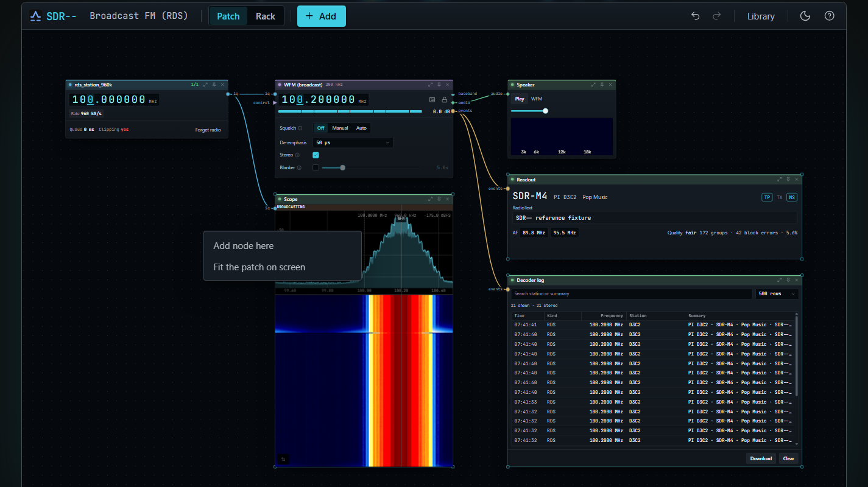
Task: Pin the Speaker node
Action: pyautogui.click(x=602, y=85)
